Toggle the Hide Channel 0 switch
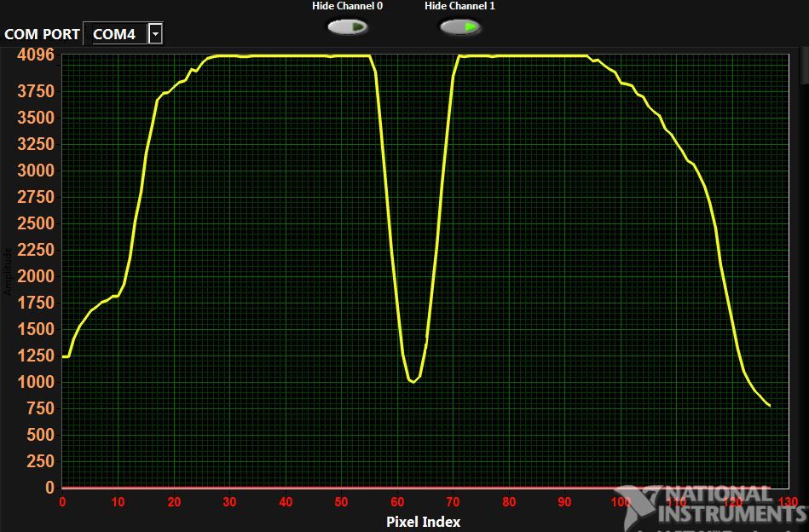This screenshot has height=532, width=809. point(347,26)
